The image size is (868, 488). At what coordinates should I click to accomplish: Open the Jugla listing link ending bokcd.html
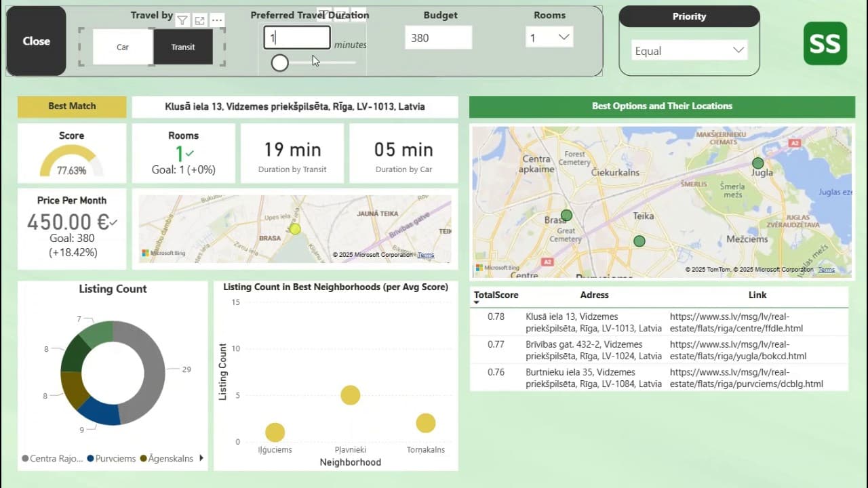[738, 350]
